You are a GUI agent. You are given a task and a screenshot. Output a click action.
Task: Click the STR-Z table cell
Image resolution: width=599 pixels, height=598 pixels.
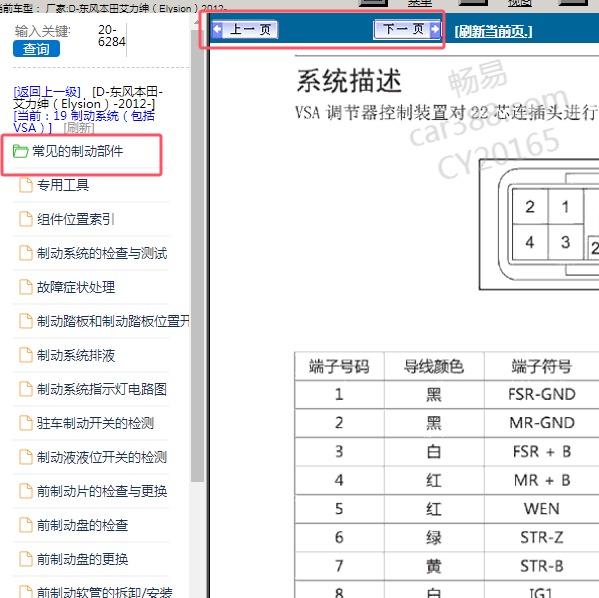542,538
